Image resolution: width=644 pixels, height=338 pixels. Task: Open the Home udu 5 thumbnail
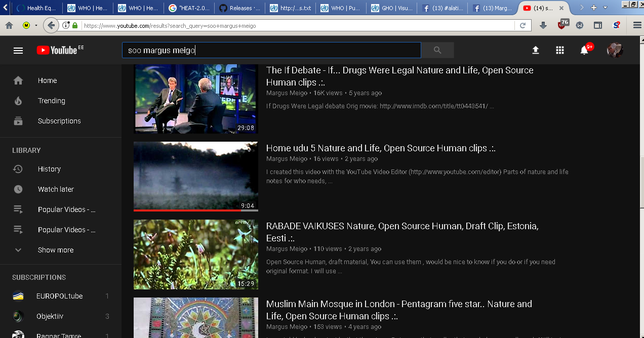click(x=196, y=177)
